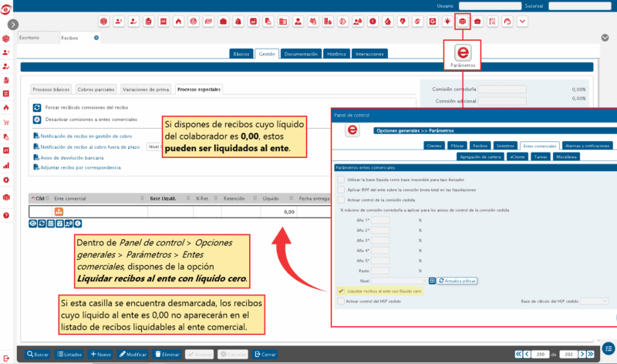
Task: Switch to the Documentación tab
Action: click(301, 54)
